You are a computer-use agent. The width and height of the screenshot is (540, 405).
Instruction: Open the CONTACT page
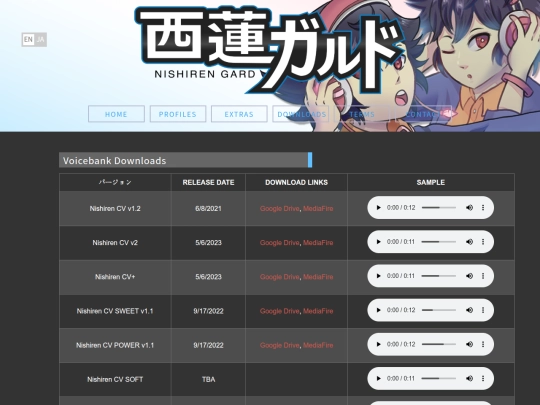(423, 114)
